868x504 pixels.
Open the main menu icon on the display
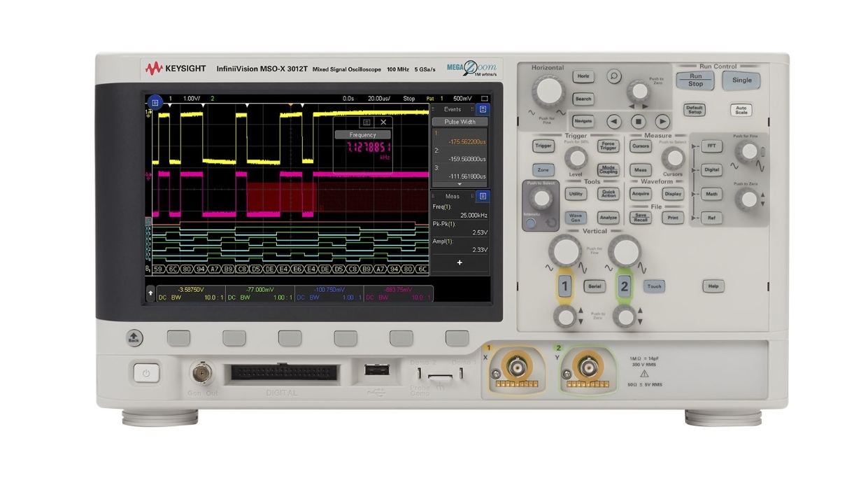(x=155, y=102)
